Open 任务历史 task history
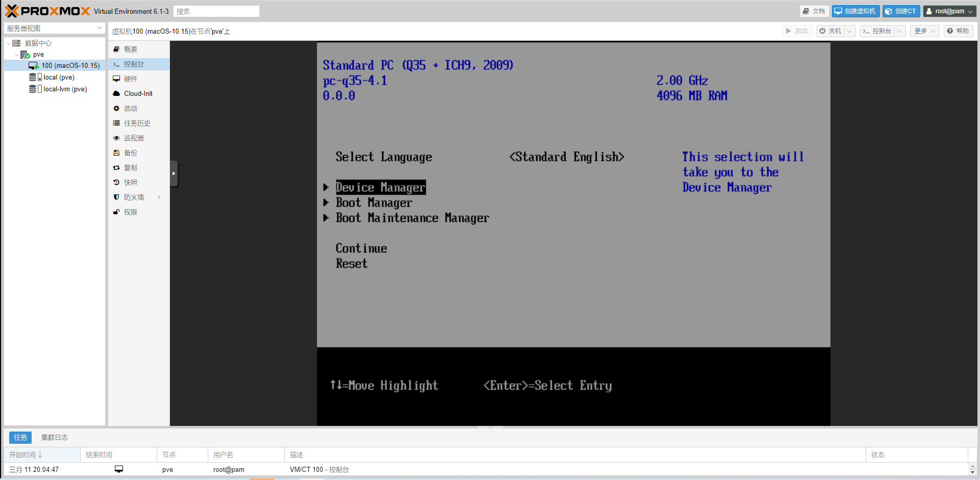The height and width of the screenshot is (480, 980). point(137,123)
